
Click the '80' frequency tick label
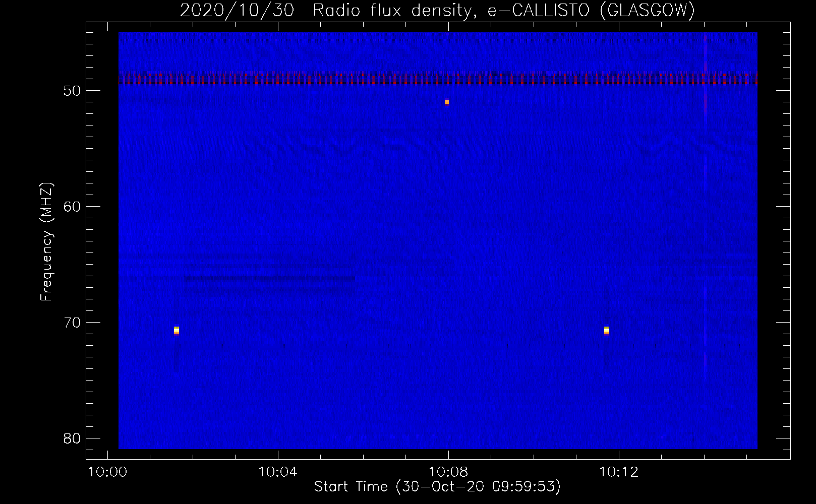(73, 438)
